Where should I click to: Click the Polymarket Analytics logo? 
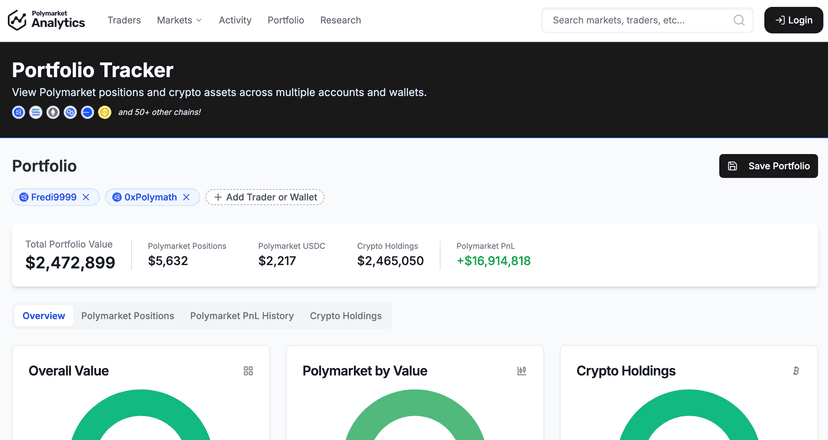point(46,20)
